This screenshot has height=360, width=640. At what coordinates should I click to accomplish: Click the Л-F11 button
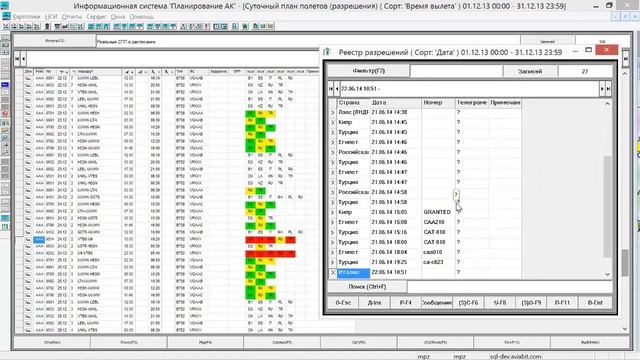pos(562,303)
